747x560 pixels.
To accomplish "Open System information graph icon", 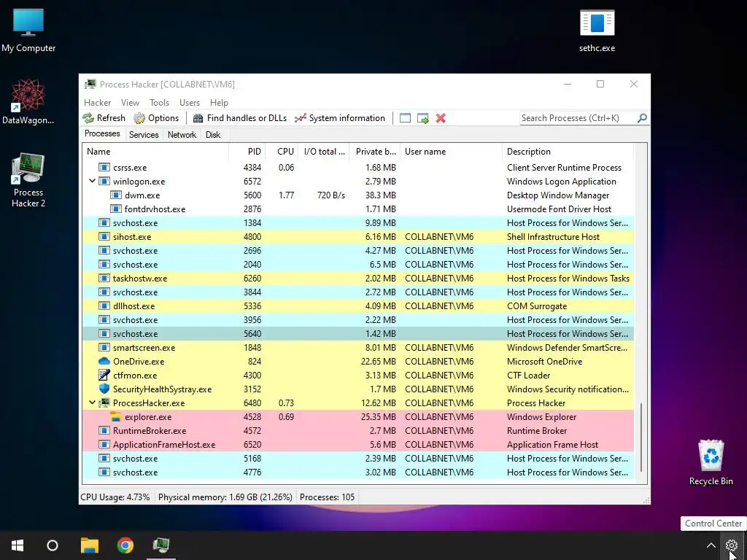I will (300, 118).
